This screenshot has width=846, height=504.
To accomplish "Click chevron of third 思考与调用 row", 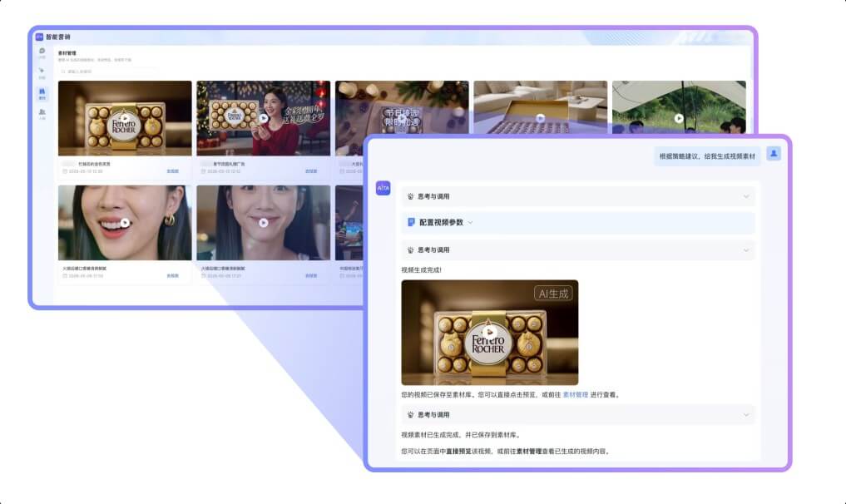I will [x=746, y=415].
